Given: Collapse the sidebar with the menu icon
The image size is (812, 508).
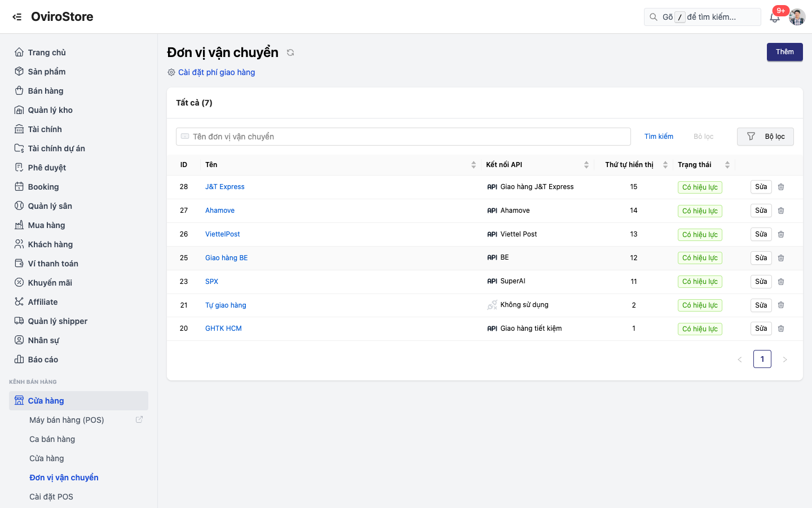Looking at the screenshot, I should 17,17.
